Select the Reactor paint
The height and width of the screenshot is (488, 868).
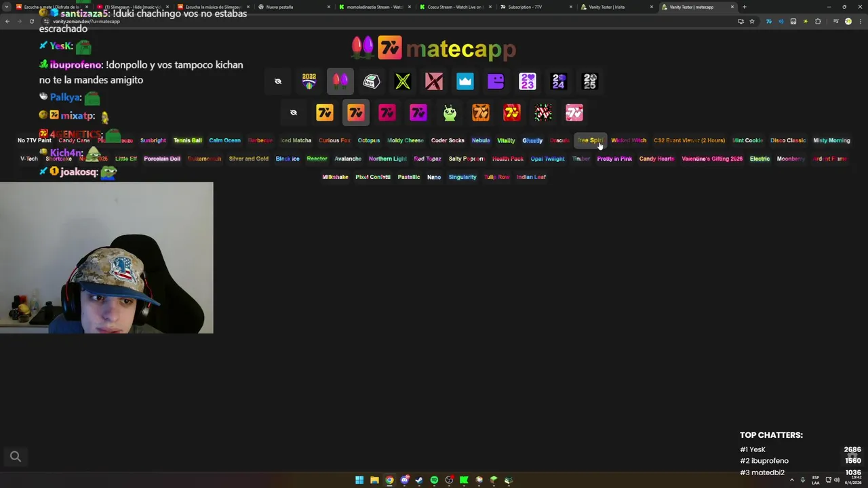click(317, 159)
